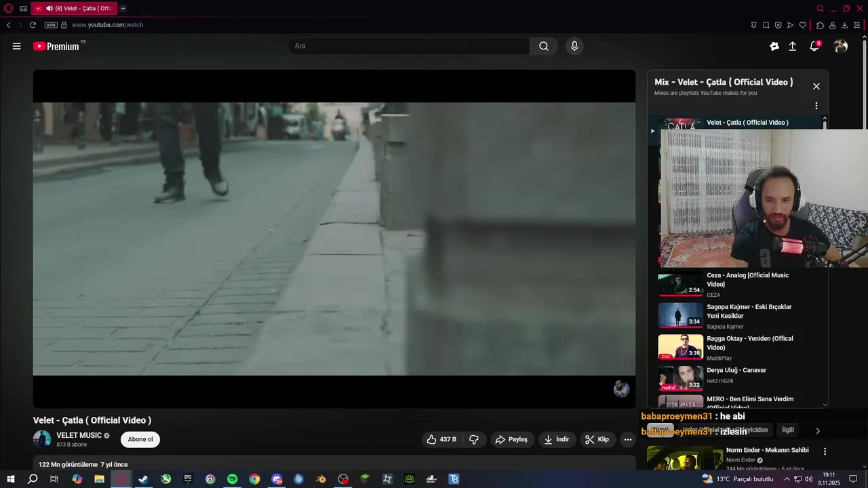Screen dimensions: 868x488
Task: Open Opera main menu logo
Action: pyautogui.click(x=9, y=8)
